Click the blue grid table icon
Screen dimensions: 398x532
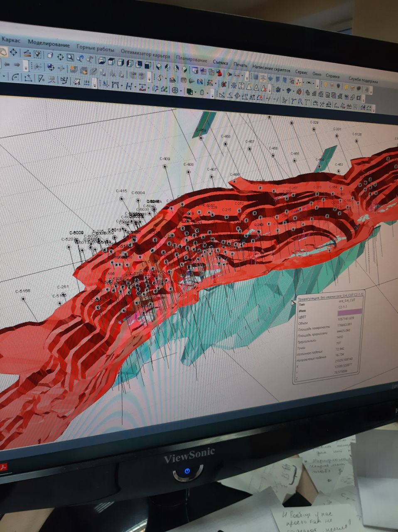[x=256, y=77]
